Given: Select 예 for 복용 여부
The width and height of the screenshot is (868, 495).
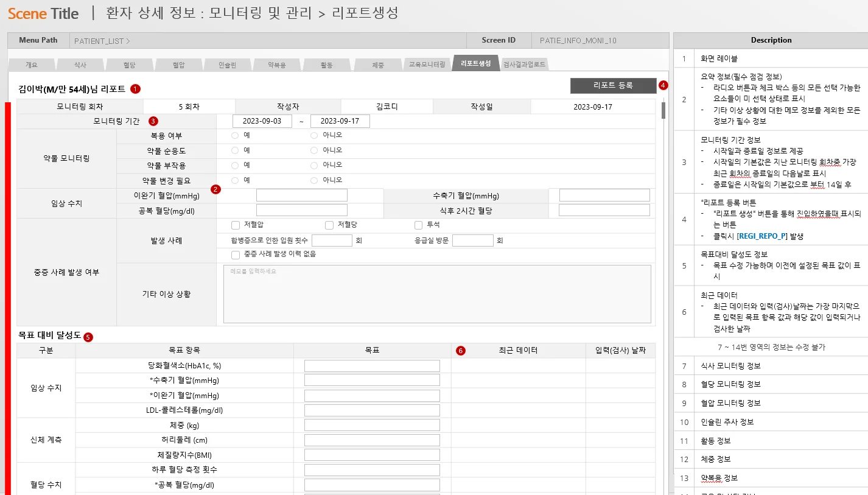Looking at the screenshot, I should pos(235,135).
